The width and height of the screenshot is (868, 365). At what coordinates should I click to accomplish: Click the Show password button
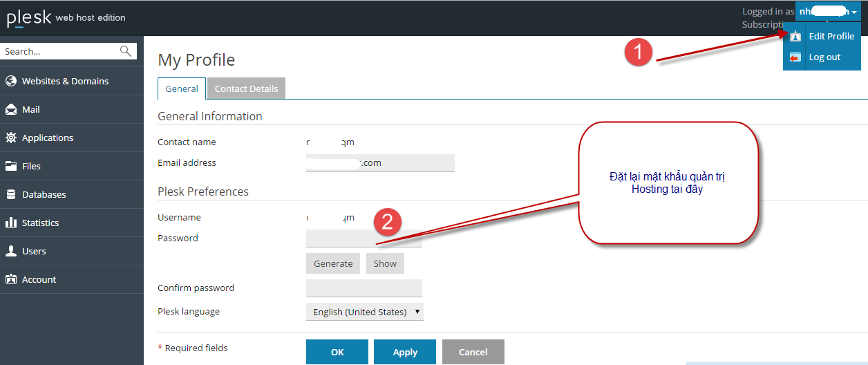point(385,263)
